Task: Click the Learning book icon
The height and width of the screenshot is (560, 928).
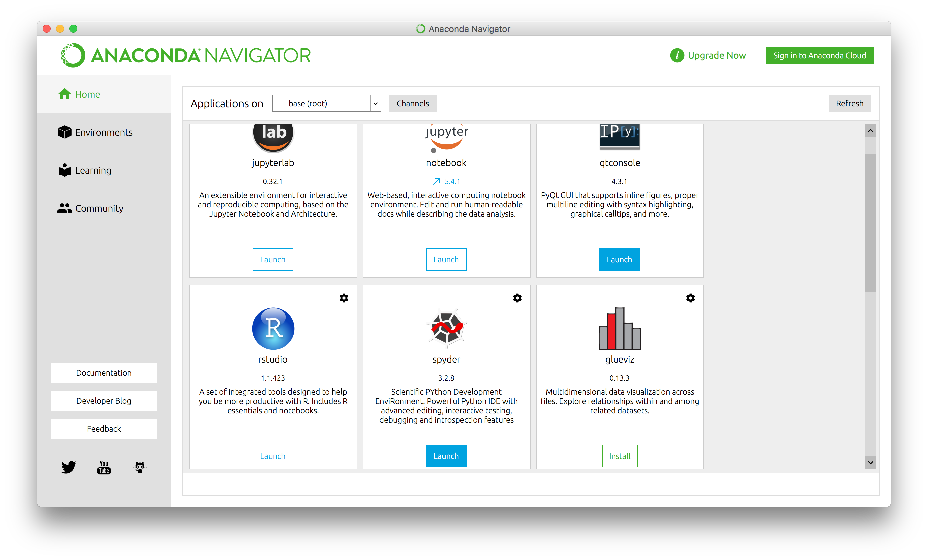Action: [x=64, y=170]
